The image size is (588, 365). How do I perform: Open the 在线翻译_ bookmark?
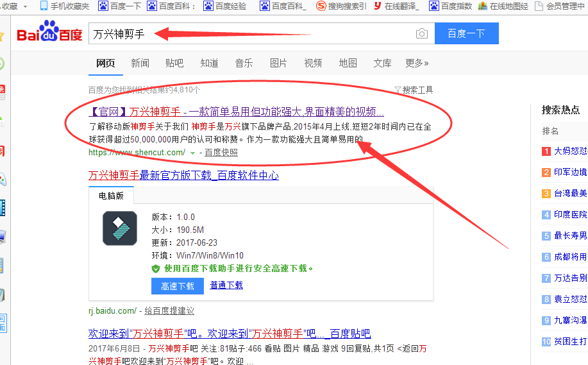(397, 6)
